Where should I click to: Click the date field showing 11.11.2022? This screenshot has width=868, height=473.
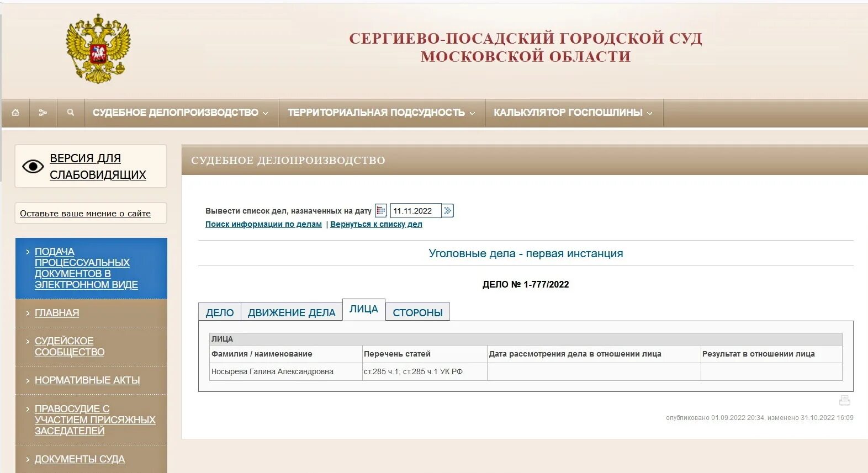416,211
